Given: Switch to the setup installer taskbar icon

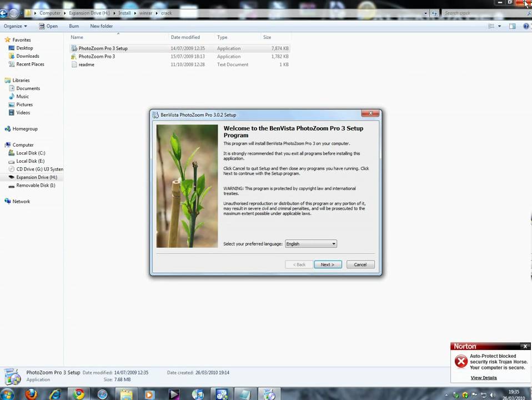Looking at the screenshot, I should coord(269,394).
